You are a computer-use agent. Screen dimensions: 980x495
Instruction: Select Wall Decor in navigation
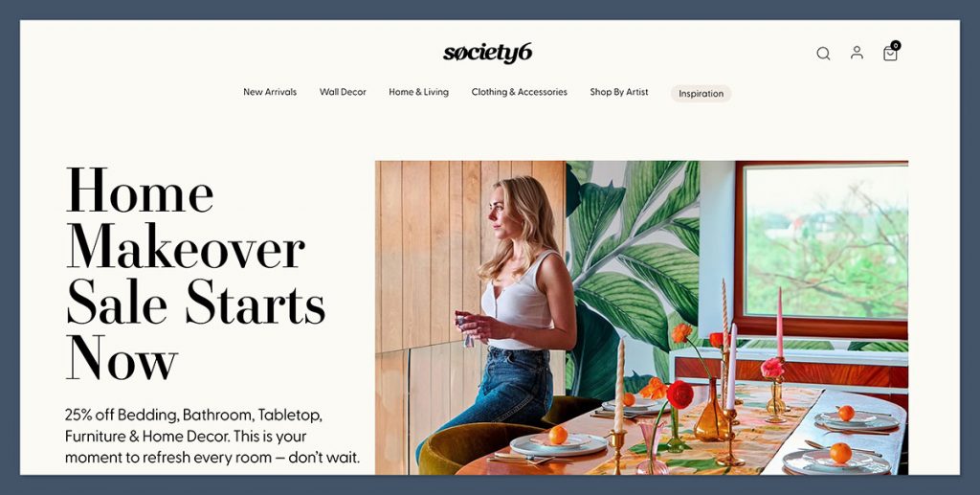(x=343, y=92)
